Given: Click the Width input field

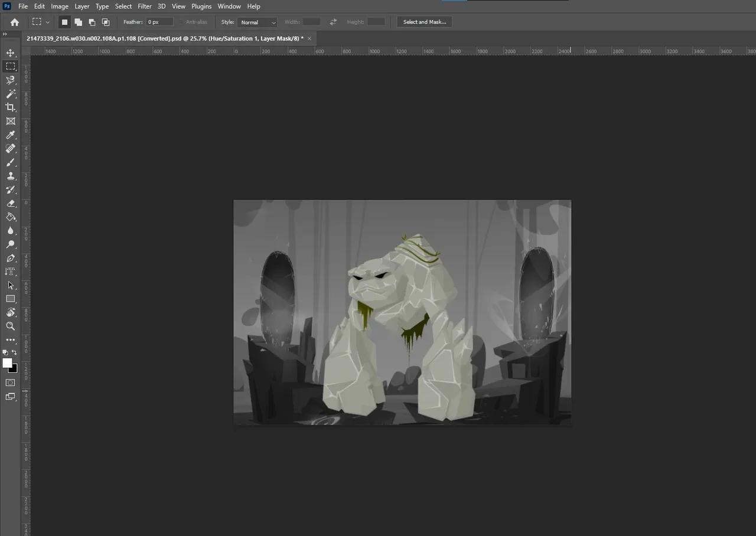Looking at the screenshot, I should coord(311,22).
